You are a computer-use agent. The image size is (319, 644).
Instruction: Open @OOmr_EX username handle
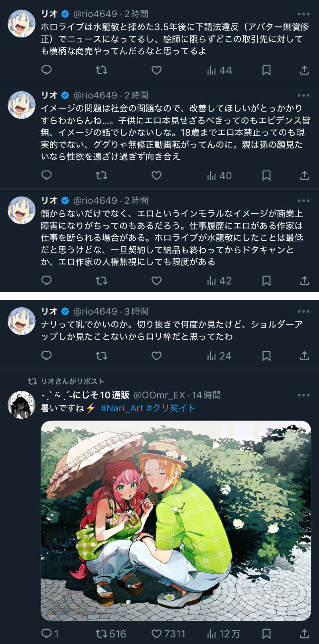click(x=159, y=395)
